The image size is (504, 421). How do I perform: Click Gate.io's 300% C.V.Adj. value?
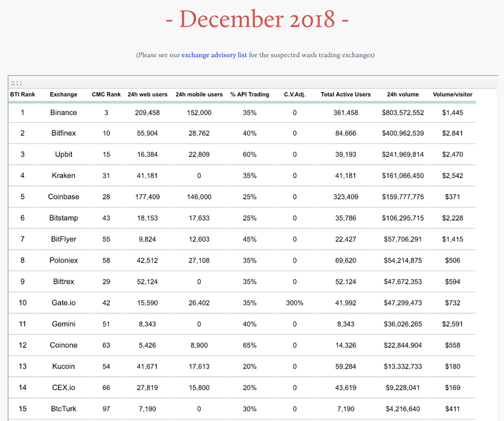click(294, 303)
